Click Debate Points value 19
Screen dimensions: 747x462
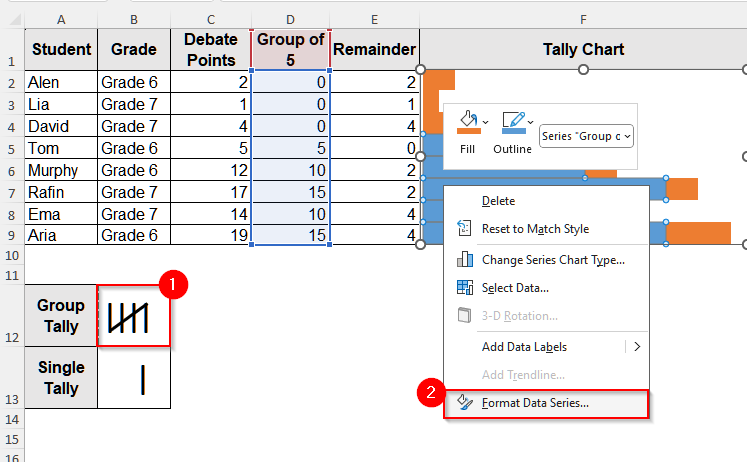click(211, 235)
